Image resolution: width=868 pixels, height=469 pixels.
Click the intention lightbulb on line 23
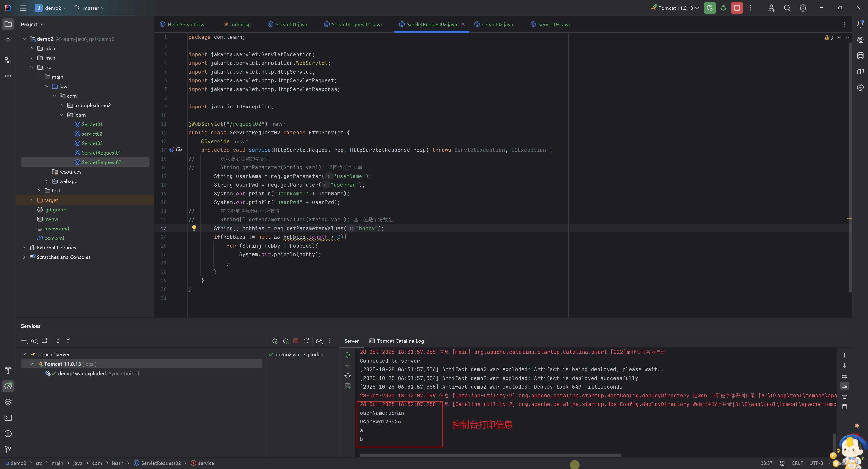click(194, 228)
